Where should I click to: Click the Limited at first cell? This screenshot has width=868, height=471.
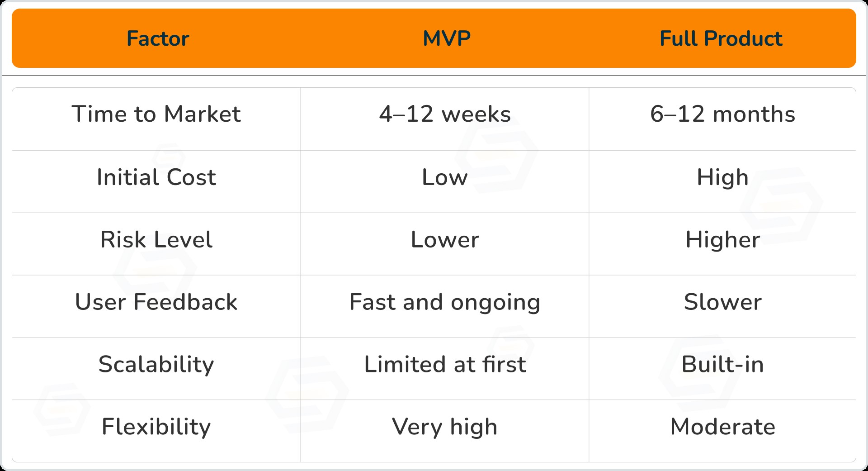(x=445, y=364)
